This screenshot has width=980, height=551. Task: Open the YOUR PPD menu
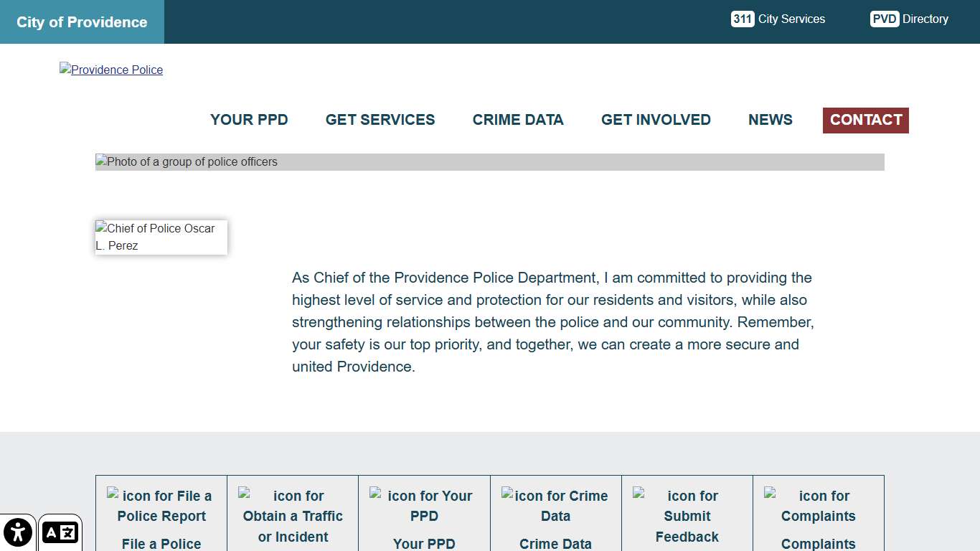(249, 120)
